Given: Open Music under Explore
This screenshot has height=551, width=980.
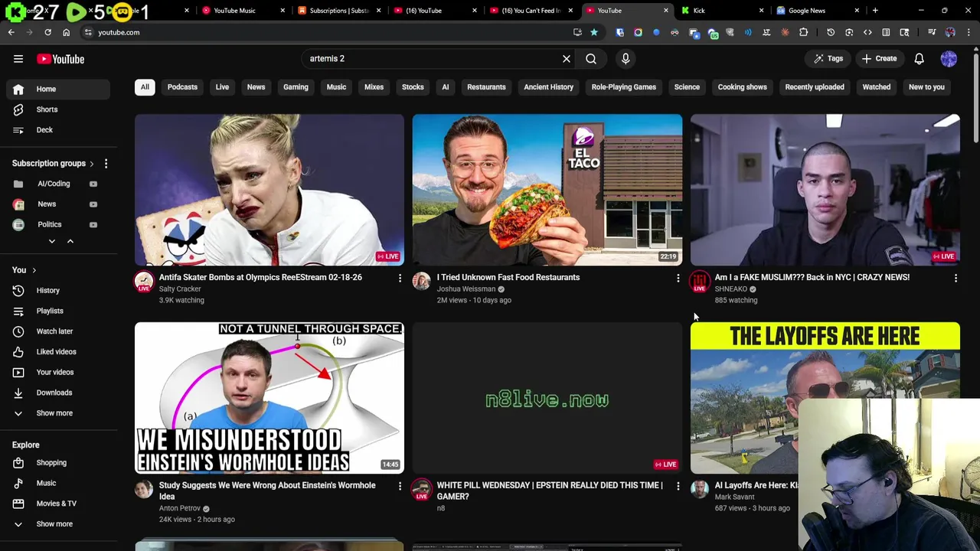Looking at the screenshot, I should point(58,483).
